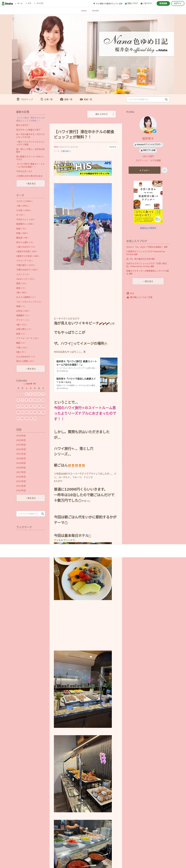Open the HIS travel banner ad

point(83,168)
